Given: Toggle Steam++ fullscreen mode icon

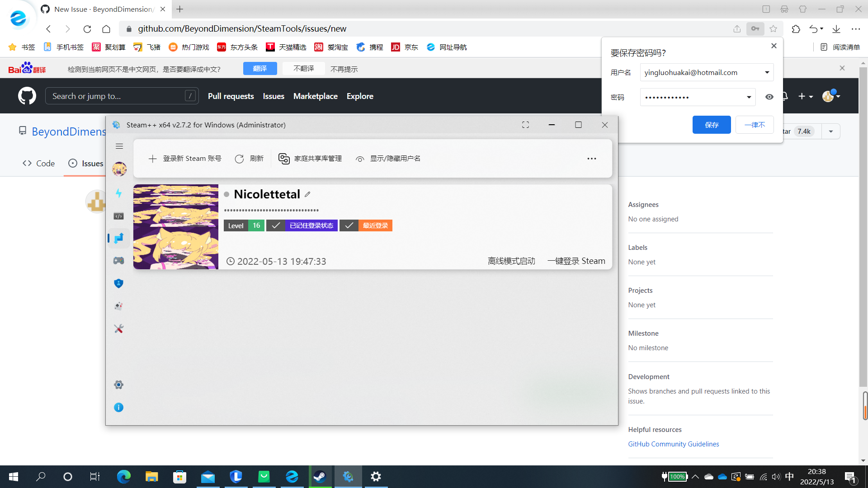Looking at the screenshot, I should [x=525, y=125].
